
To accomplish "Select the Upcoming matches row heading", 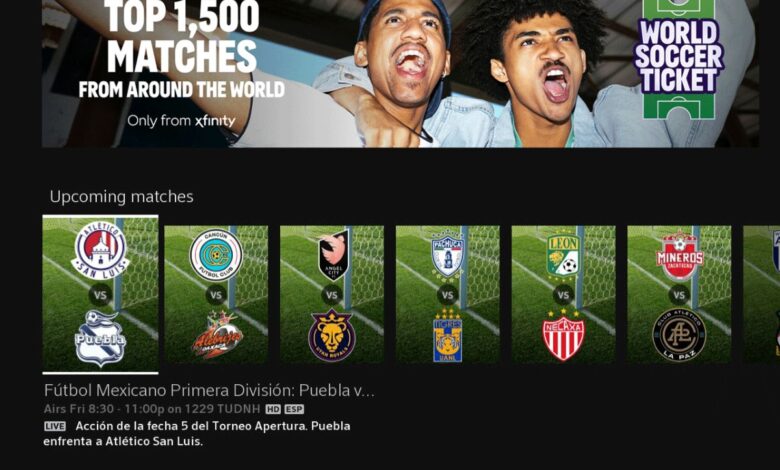I will [121, 197].
